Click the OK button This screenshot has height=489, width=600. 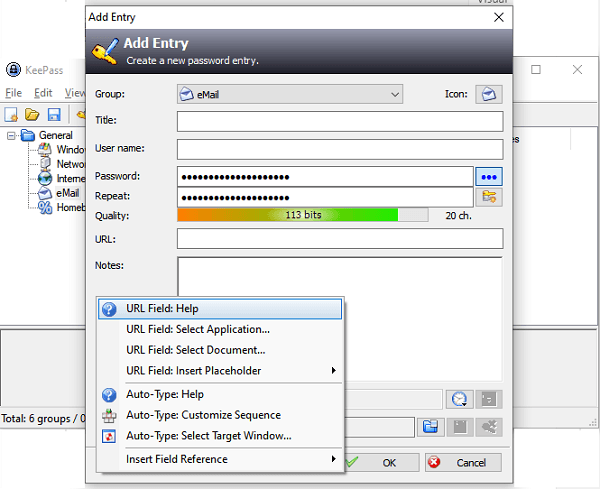coord(382,463)
